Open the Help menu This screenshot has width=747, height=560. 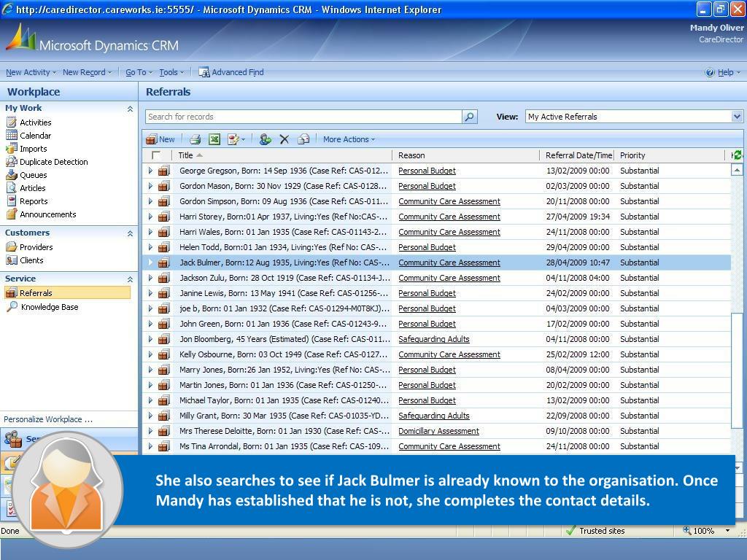[x=729, y=72]
